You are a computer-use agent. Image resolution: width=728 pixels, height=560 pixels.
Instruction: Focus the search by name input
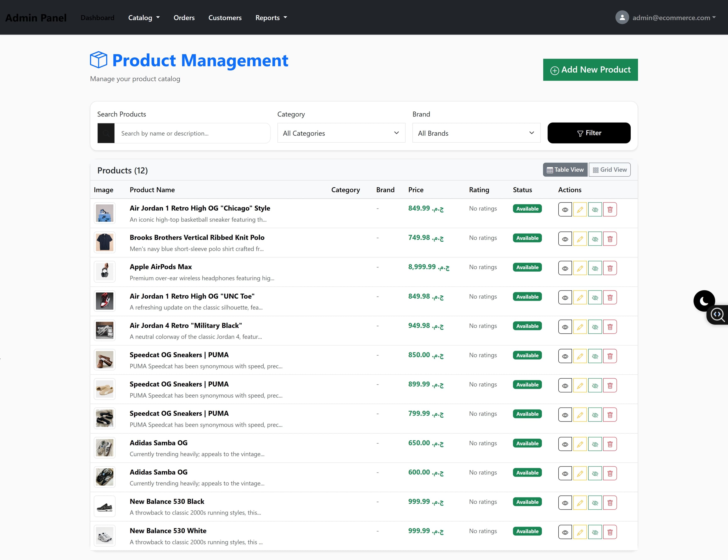coord(192,133)
